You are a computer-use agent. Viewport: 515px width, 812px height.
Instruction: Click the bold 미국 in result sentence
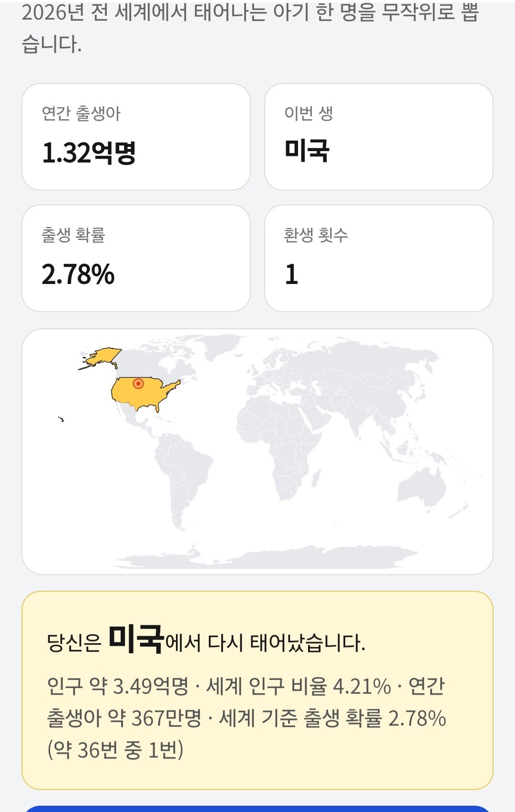pos(136,639)
